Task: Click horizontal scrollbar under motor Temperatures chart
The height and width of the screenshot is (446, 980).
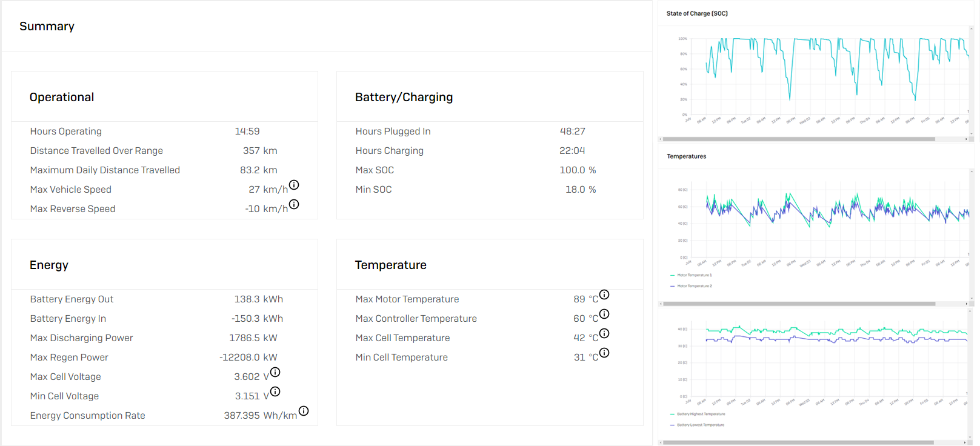Action: (799, 304)
